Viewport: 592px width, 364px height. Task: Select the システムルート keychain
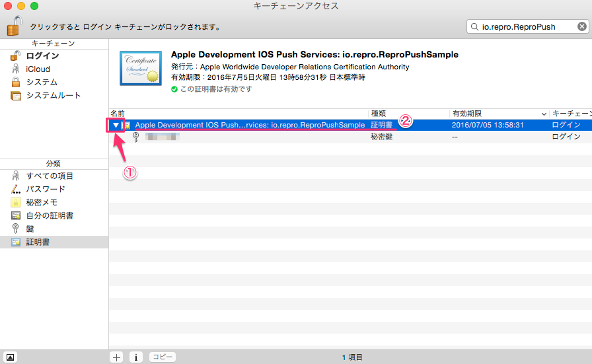54,96
